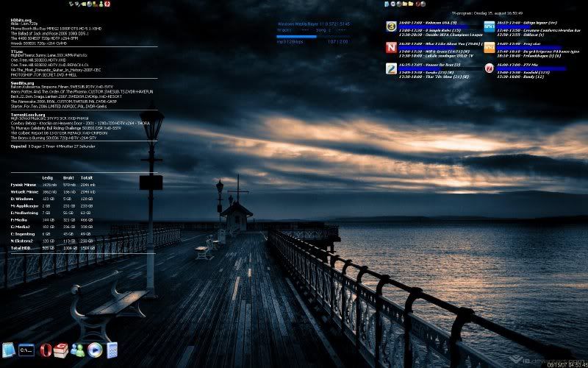
Task: Select the Phone Booth Blu-Ray feed entry
Action: point(56,29)
